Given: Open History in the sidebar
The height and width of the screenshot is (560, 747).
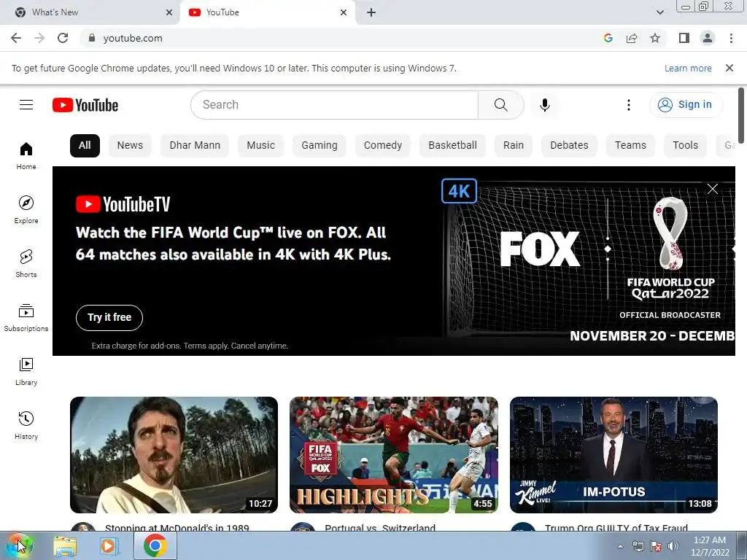Looking at the screenshot, I should (x=26, y=425).
